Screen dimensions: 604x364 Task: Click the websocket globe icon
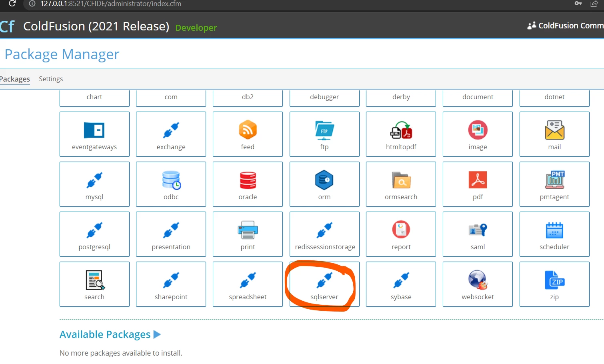click(478, 280)
